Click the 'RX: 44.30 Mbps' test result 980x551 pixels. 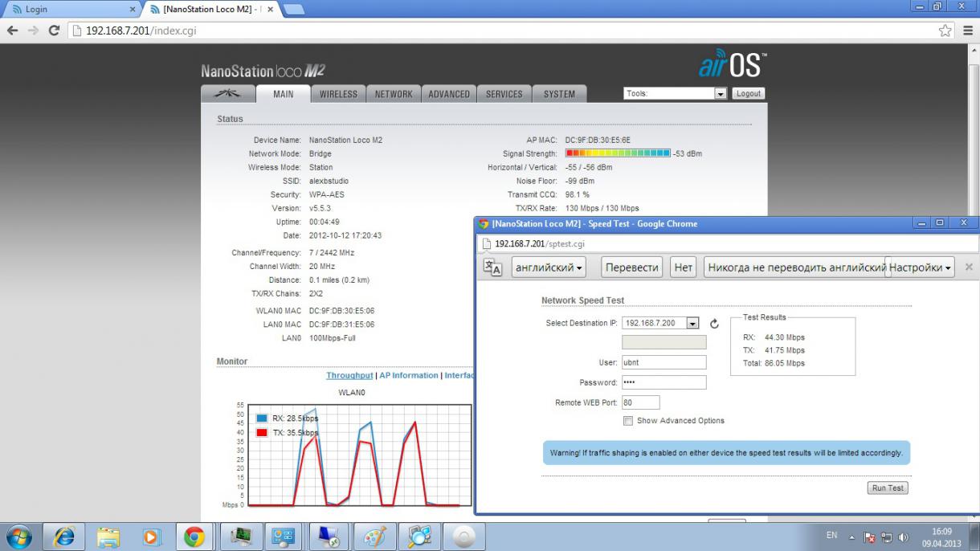(x=774, y=337)
